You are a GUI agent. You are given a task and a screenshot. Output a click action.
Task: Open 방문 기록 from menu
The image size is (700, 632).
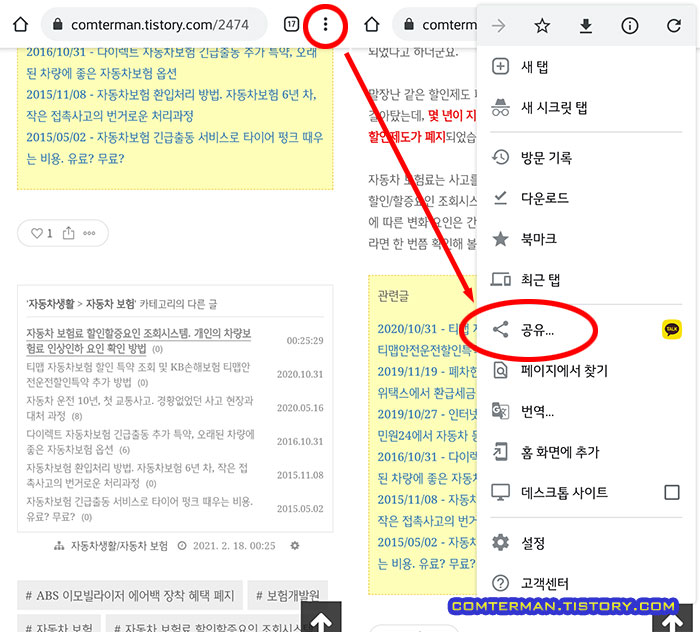[x=586, y=157]
